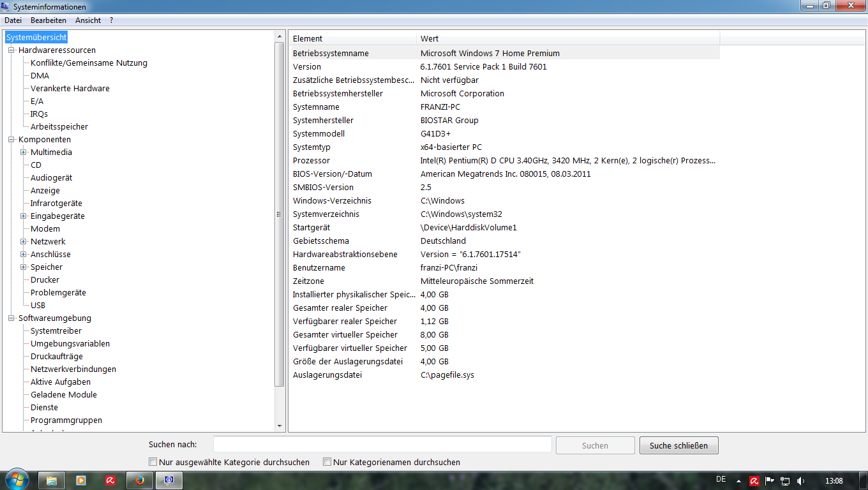Select the E/A tree item
Viewport: 868px width, 490px height.
37,101
